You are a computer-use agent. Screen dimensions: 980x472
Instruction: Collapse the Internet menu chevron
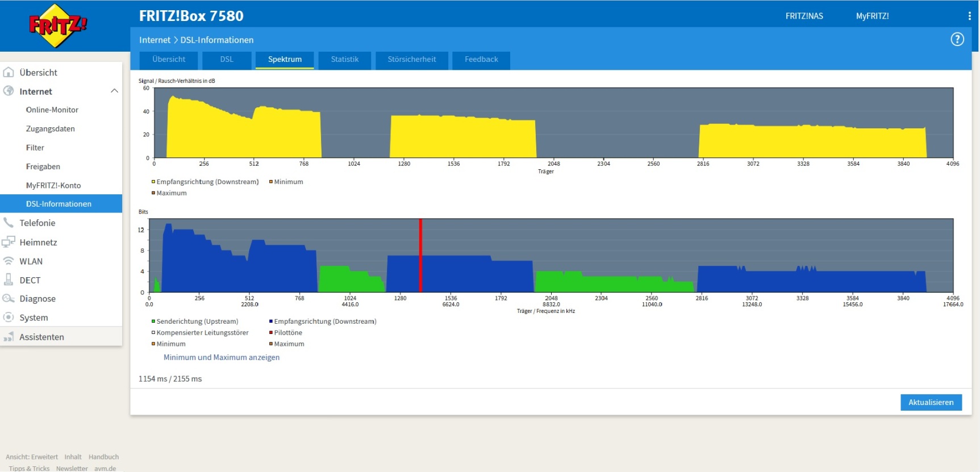coord(114,91)
